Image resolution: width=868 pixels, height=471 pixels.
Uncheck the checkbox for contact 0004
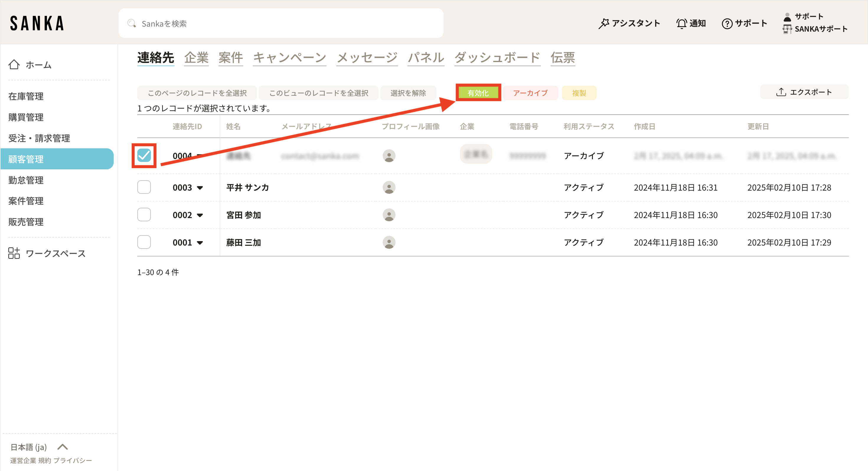point(144,155)
